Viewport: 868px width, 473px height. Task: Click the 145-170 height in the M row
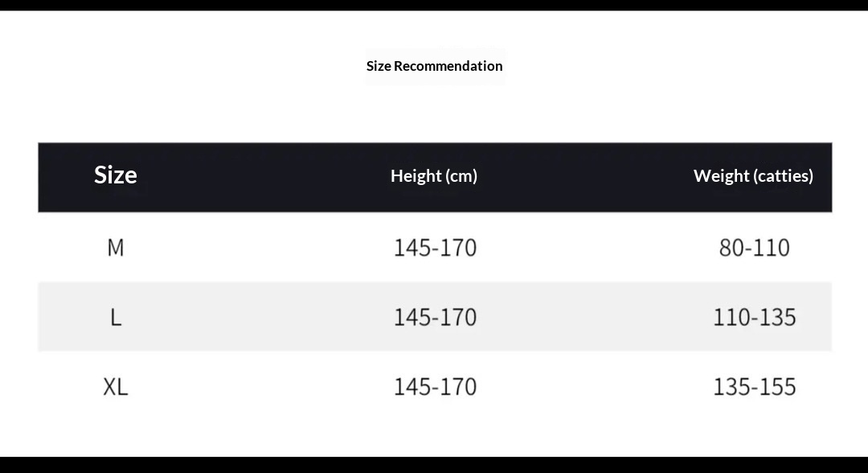[435, 247]
